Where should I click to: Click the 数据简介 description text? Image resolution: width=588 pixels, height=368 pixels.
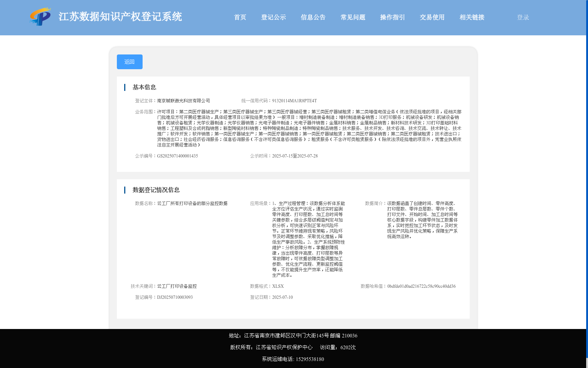pos(423,220)
